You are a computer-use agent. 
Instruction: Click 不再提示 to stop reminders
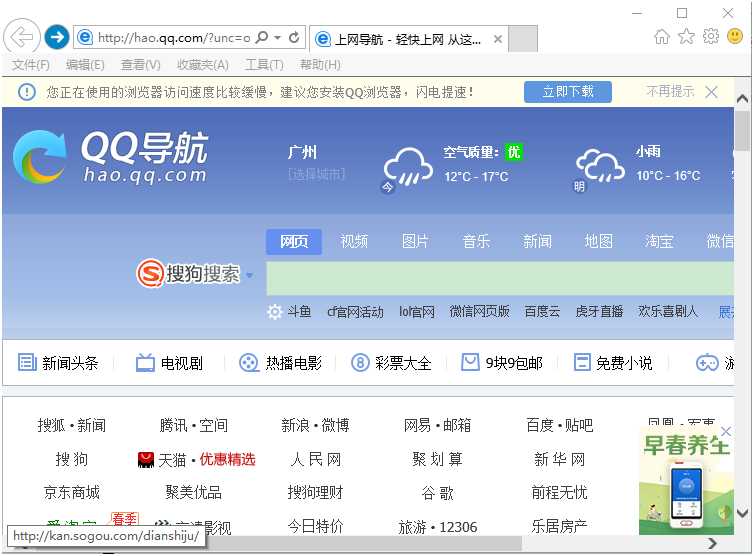[x=670, y=91]
